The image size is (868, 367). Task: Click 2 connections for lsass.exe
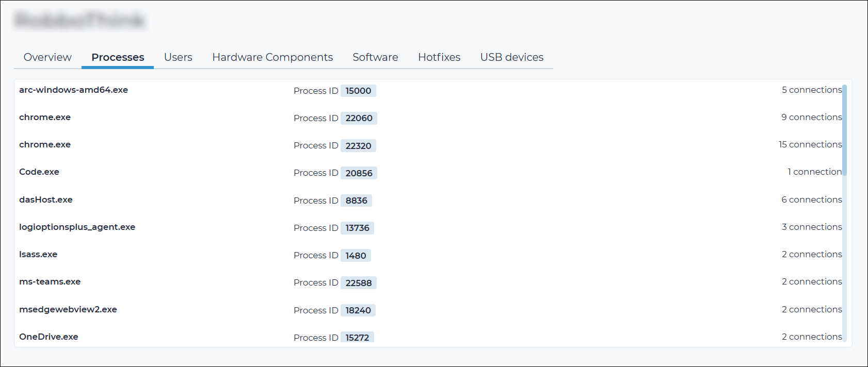point(812,254)
